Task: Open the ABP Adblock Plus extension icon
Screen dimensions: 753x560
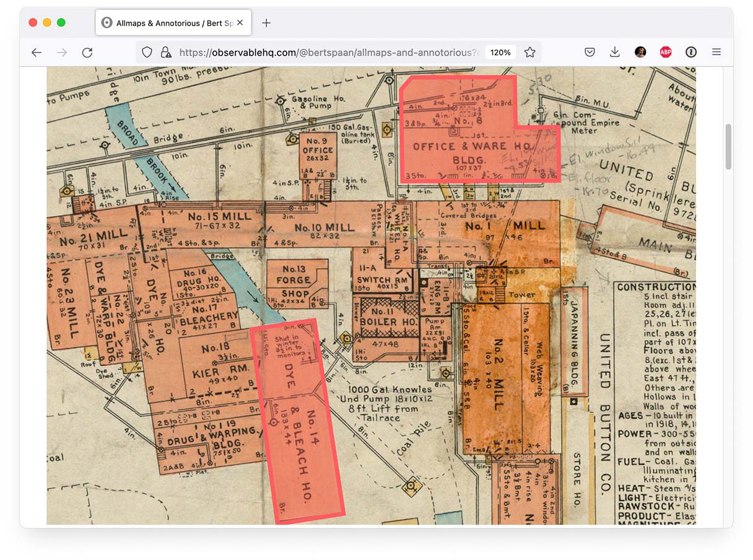Action: [x=666, y=53]
